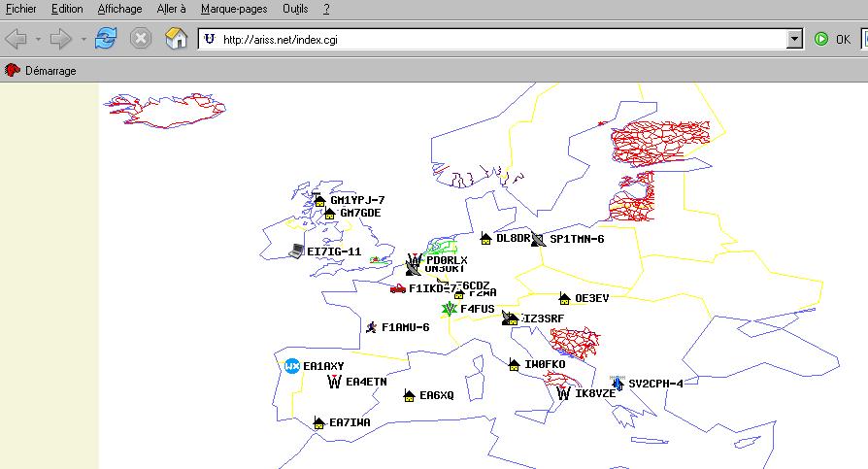The width and height of the screenshot is (868, 469).
Task: Click into the ariss.net address field
Action: (x=485, y=40)
